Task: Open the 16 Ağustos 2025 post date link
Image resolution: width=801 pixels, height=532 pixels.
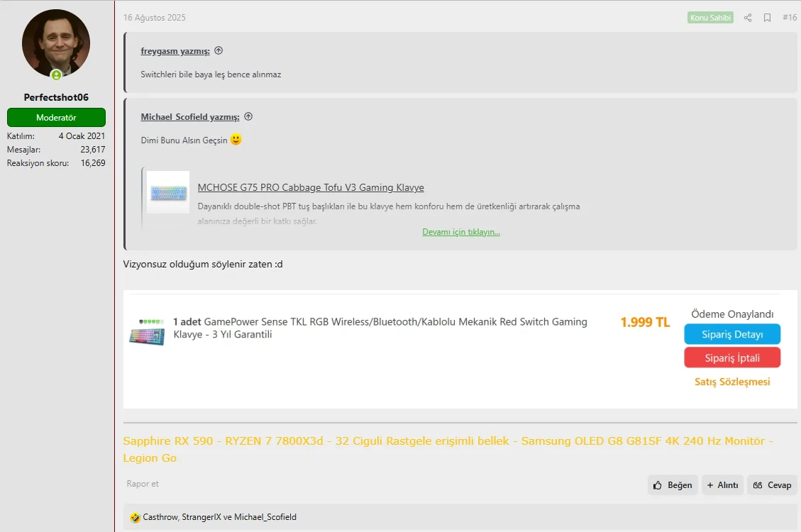Action: (154, 17)
